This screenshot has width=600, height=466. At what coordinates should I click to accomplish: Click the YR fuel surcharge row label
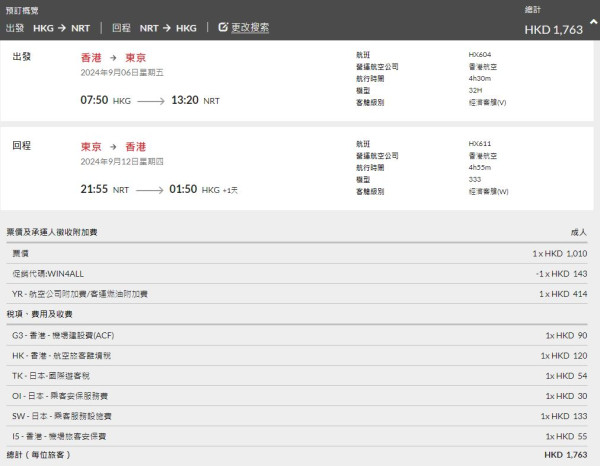pos(80,294)
